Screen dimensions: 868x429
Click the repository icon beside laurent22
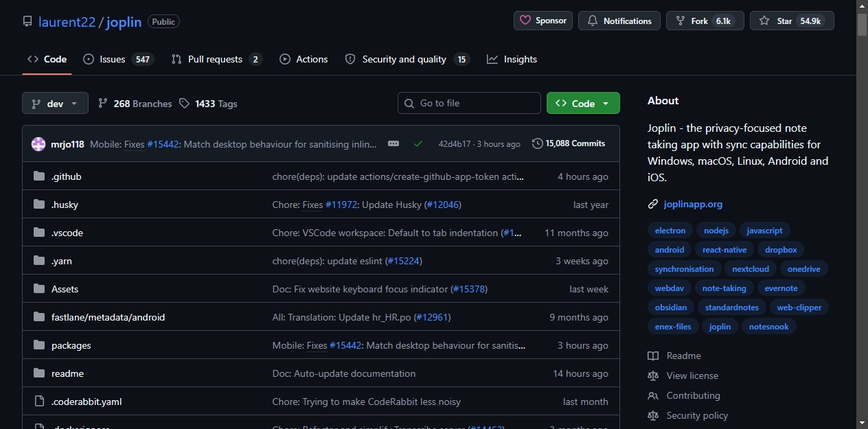pos(27,21)
